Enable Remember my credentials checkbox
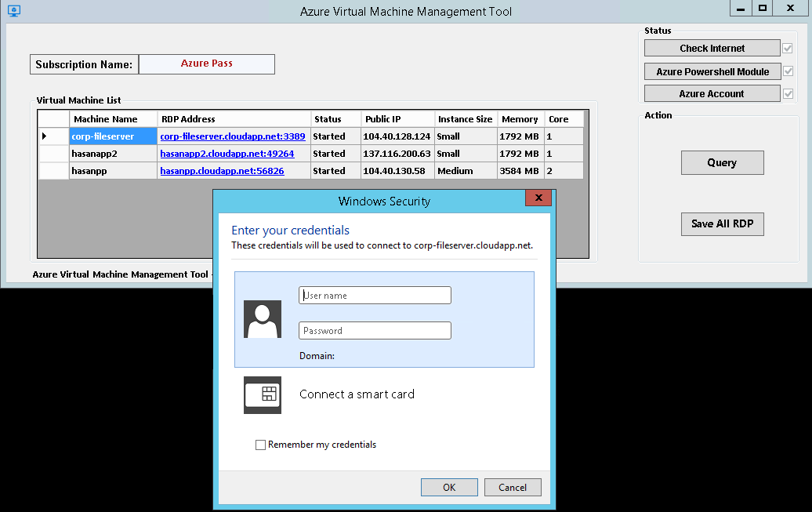The width and height of the screenshot is (812, 512). click(x=260, y=445)
